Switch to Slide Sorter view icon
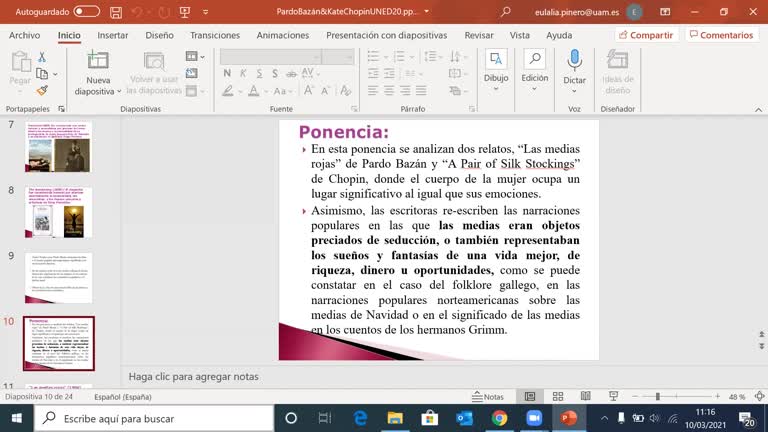 point(557,397)
